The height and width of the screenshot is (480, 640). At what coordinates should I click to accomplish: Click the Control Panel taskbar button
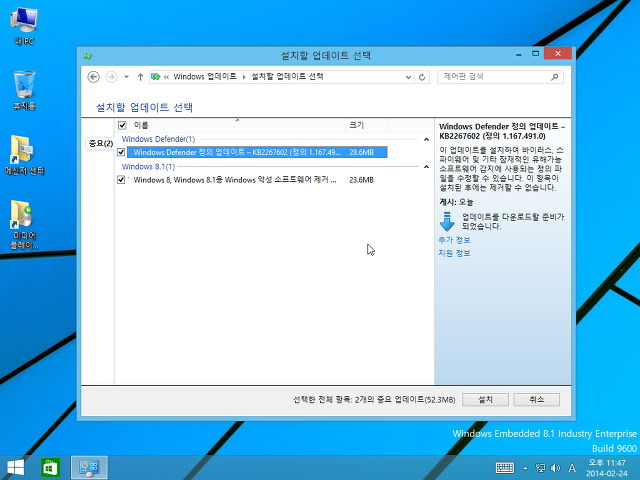(x=89, y=468)
